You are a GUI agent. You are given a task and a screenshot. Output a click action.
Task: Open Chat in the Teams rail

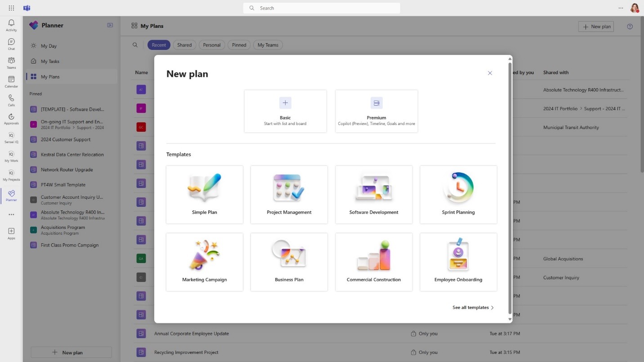tap(11, 44)
